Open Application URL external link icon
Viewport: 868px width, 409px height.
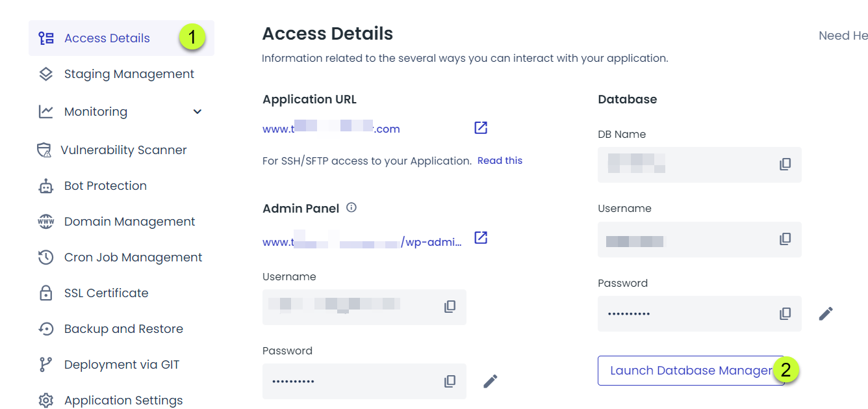(481, 127)
